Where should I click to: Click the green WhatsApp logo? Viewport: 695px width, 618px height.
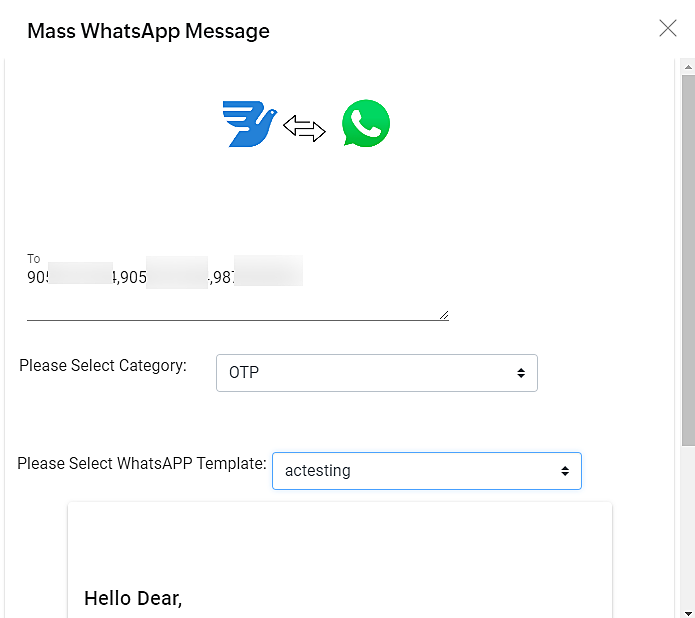365,124
